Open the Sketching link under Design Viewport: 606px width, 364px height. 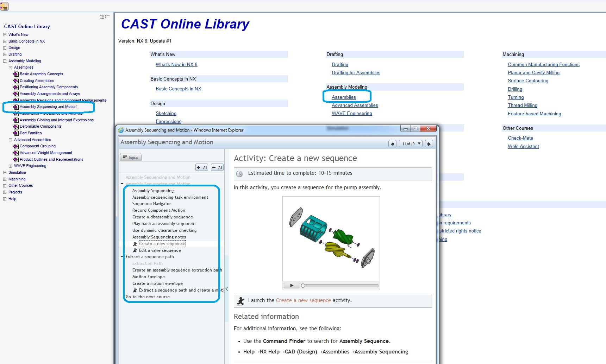166,114
